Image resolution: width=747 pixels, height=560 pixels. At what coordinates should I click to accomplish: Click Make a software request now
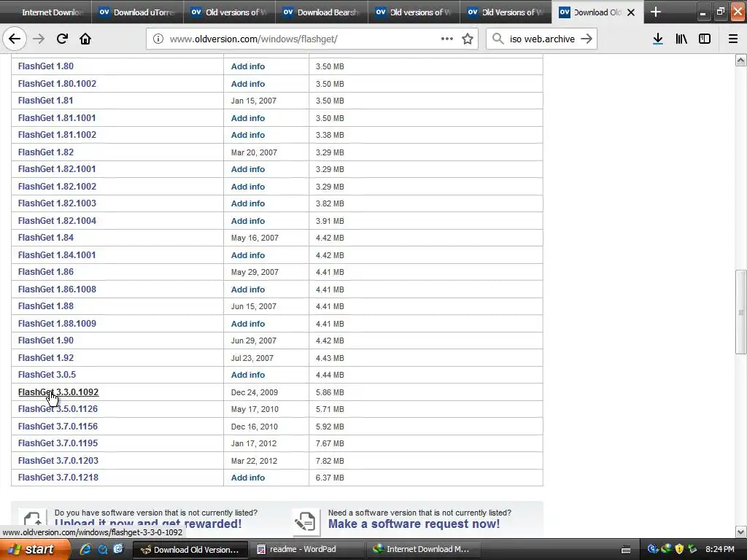pos(414,524)
